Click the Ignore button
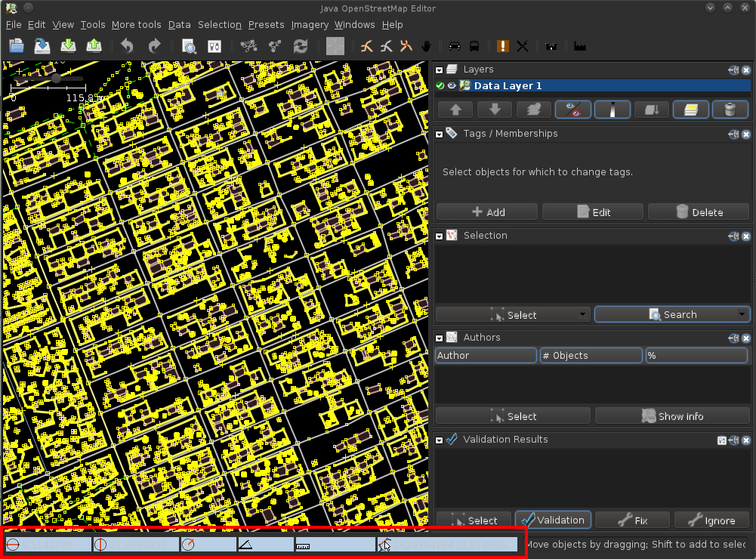Screen dimensions: 756x559 [x=711, y=520]
